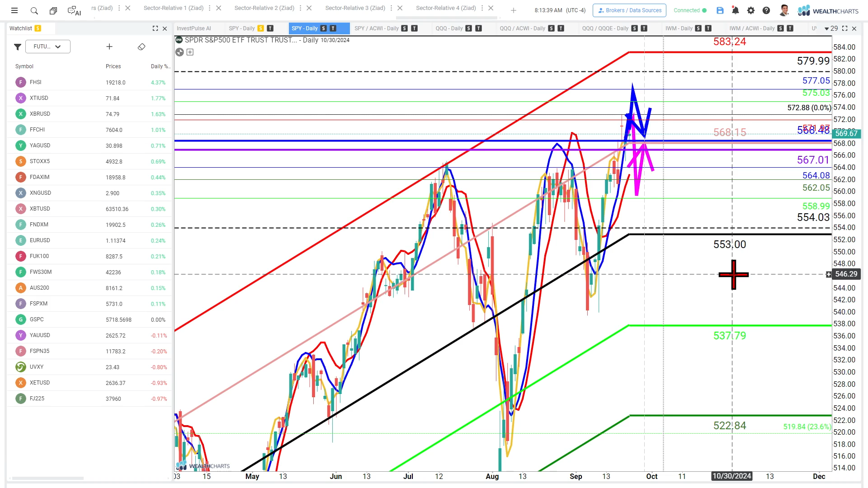This screenshot has height=488, width=868.
Task: Switch to QQQ / ACWI - Daily tab
Action: 523,28
